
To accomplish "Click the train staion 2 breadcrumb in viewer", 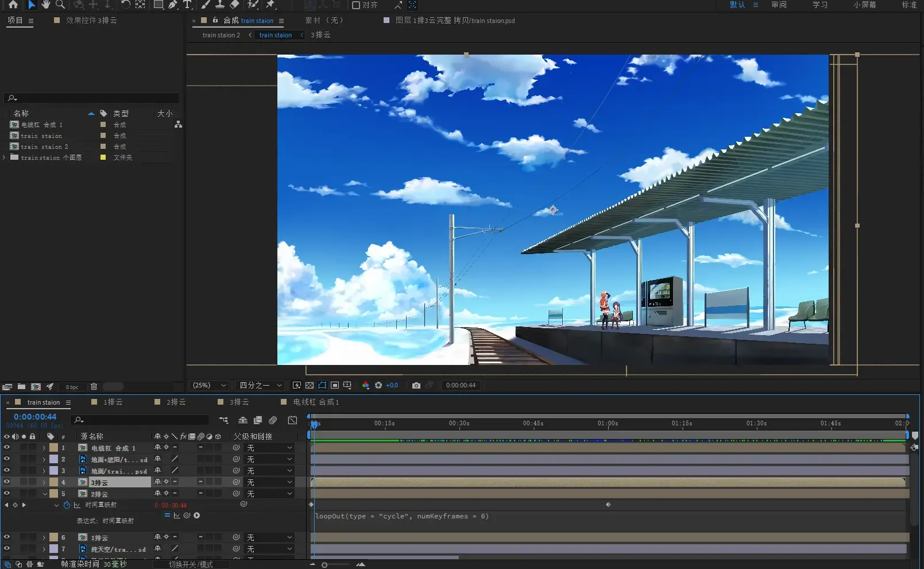I will pos(221,35).
